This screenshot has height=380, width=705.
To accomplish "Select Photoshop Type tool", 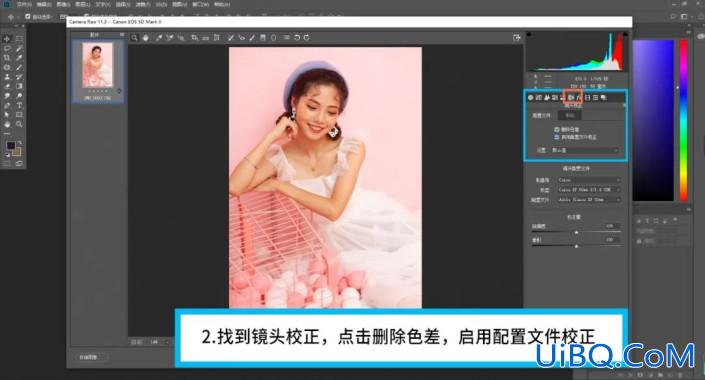I will tap(19, 105).
